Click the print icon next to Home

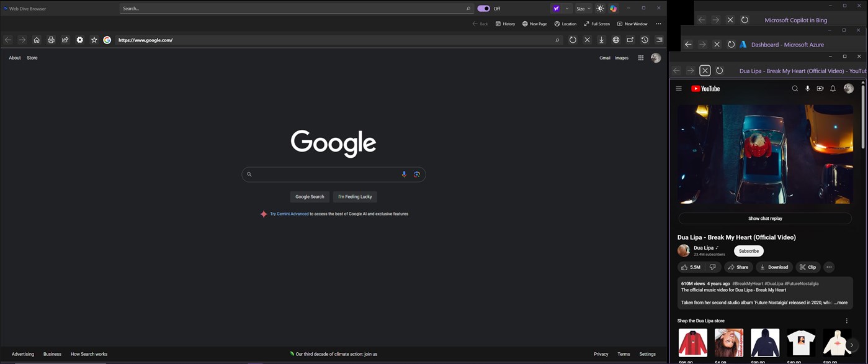coord(51,39)
